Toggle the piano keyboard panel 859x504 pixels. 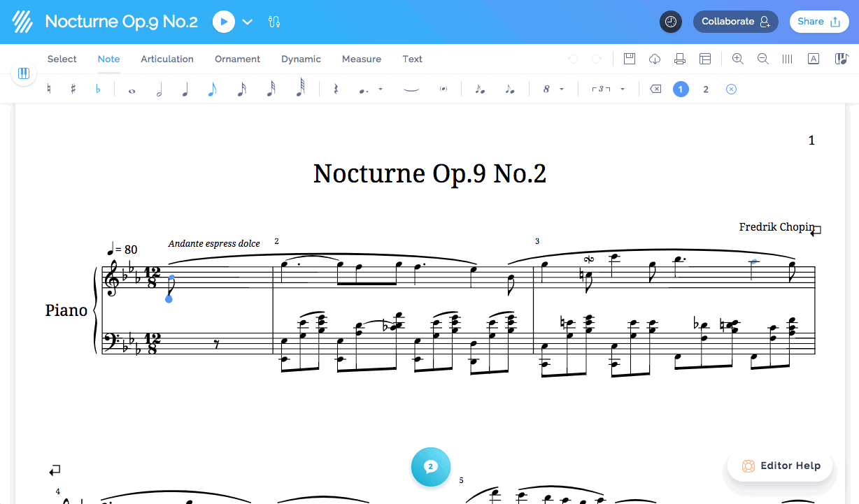click(x=23, y=73)
